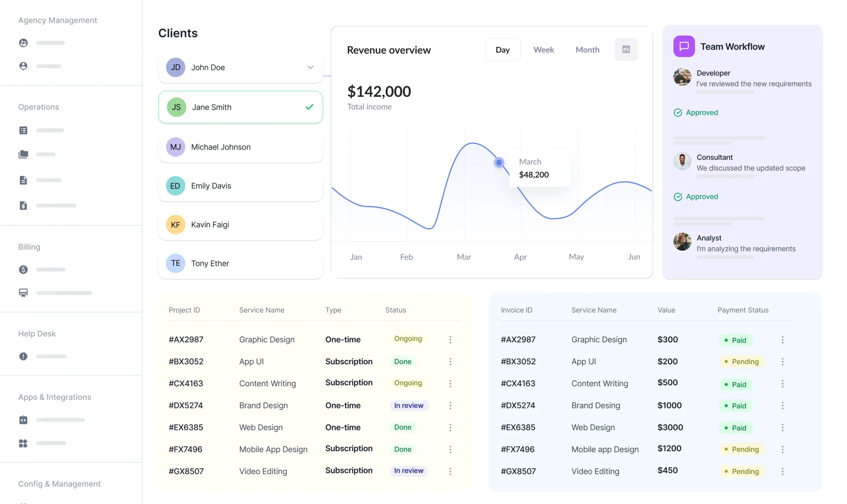The image size is (847, 504).
Task: Open the team members icon under Agency Management
Action: click(23, 43)
